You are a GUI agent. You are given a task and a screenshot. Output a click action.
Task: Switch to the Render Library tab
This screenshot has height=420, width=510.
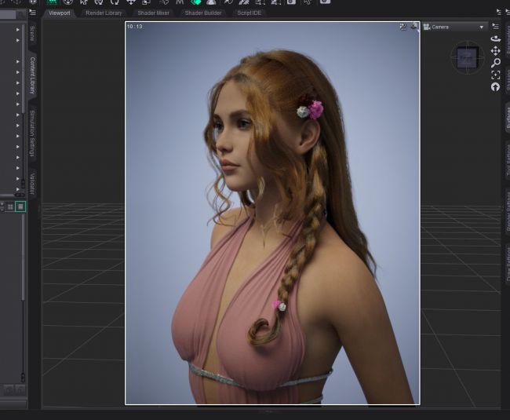(x=104, y=13)
